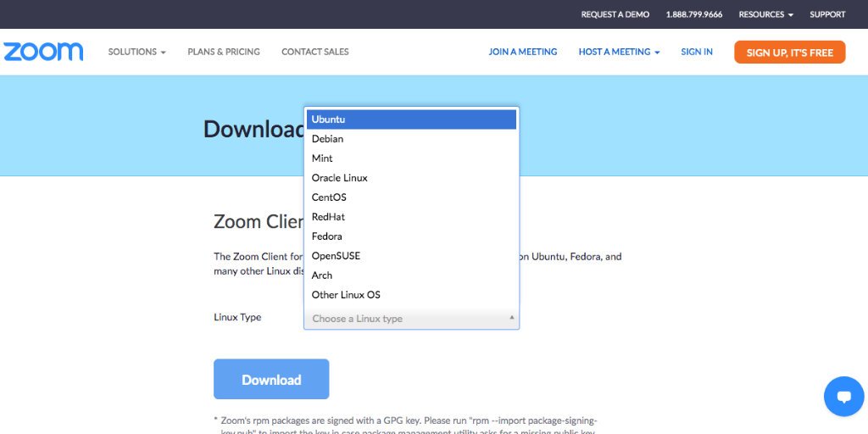Expand the Host a Meeting dropdown
The image size is (868, 434).
point(619,52)
